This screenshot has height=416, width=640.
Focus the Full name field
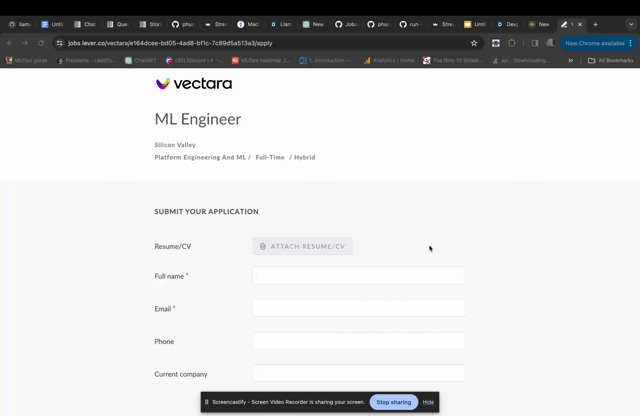click(x=358, y=276)
